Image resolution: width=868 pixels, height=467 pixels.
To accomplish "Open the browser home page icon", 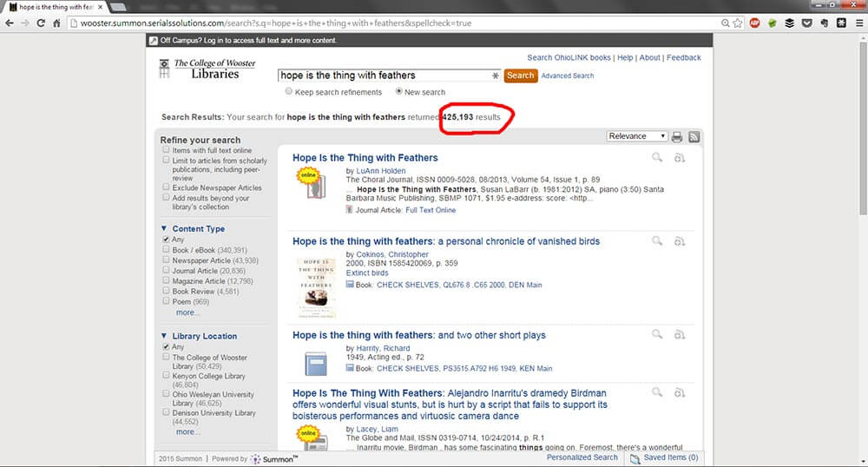I will 56,23.
